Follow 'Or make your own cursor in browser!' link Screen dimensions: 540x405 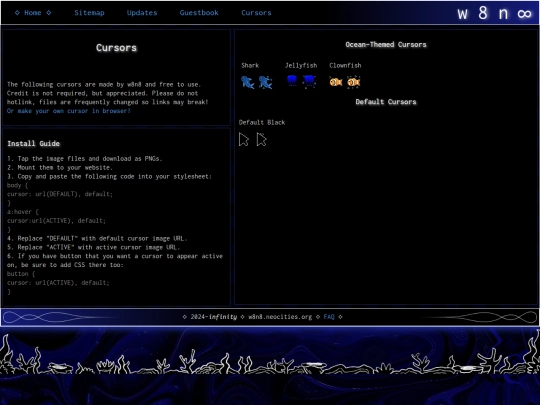69,111
